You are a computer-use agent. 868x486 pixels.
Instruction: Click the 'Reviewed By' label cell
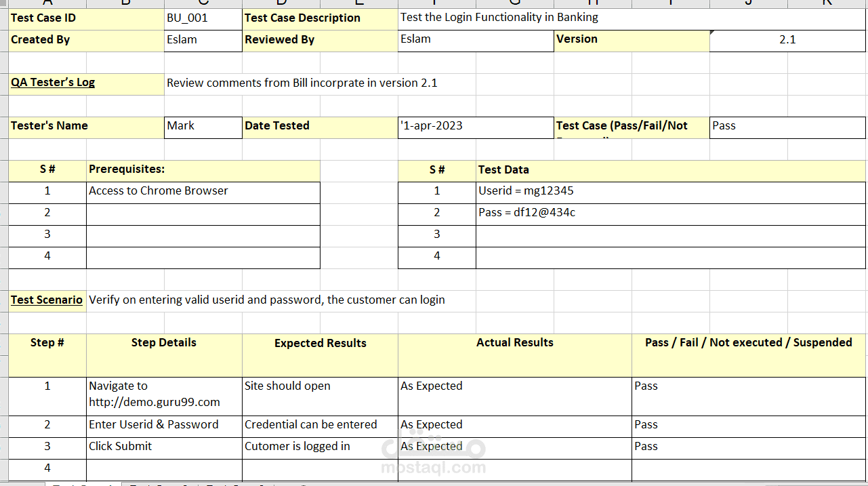(320, 41)
